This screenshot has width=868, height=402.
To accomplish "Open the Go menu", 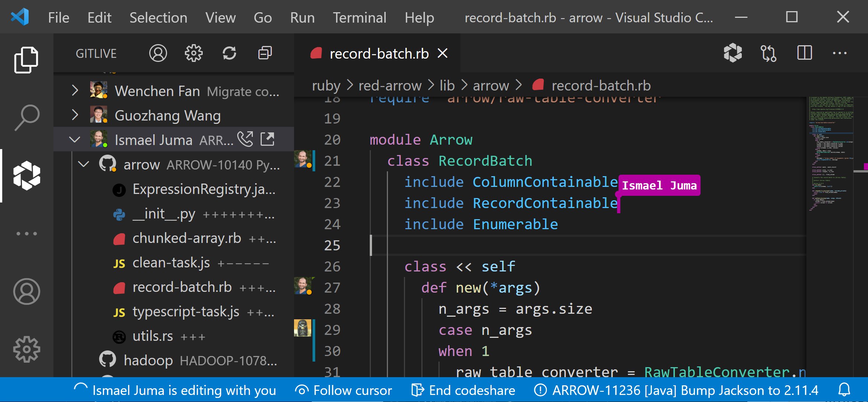I will [x=263, y=17].
